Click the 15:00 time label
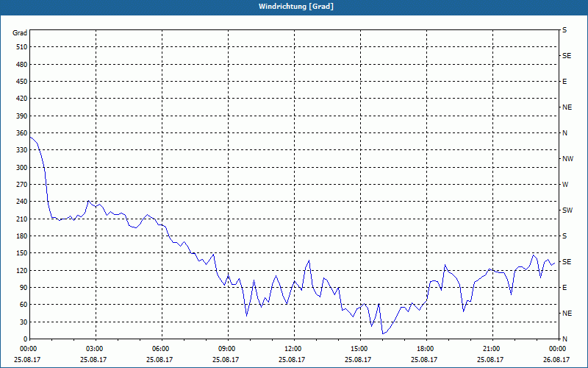The width and height of the screenshot is (588, 368). coord(359,349)
